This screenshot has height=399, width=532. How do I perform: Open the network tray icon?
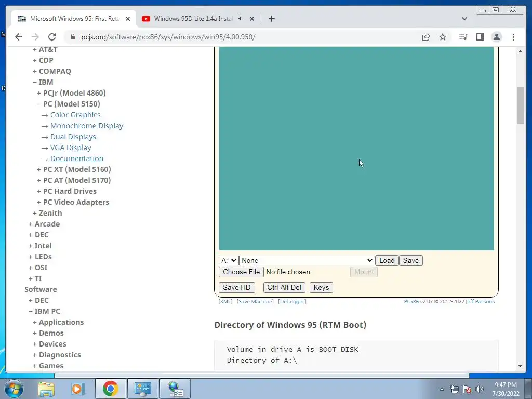tap(454, 389)
